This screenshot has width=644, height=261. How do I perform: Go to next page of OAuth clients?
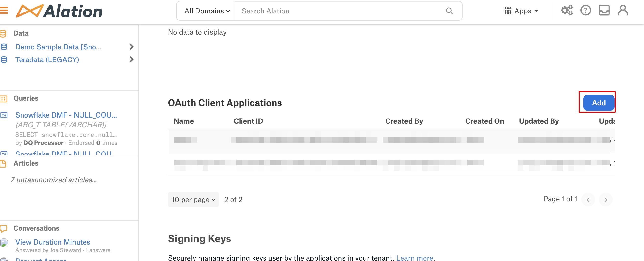coord(605,200)
